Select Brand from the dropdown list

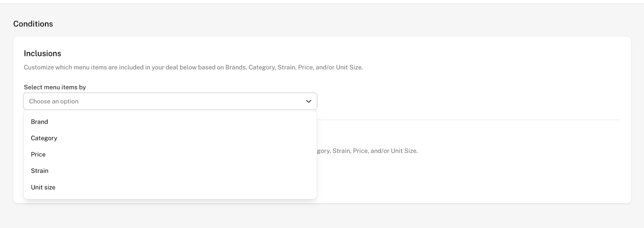[x=39, y=122]
